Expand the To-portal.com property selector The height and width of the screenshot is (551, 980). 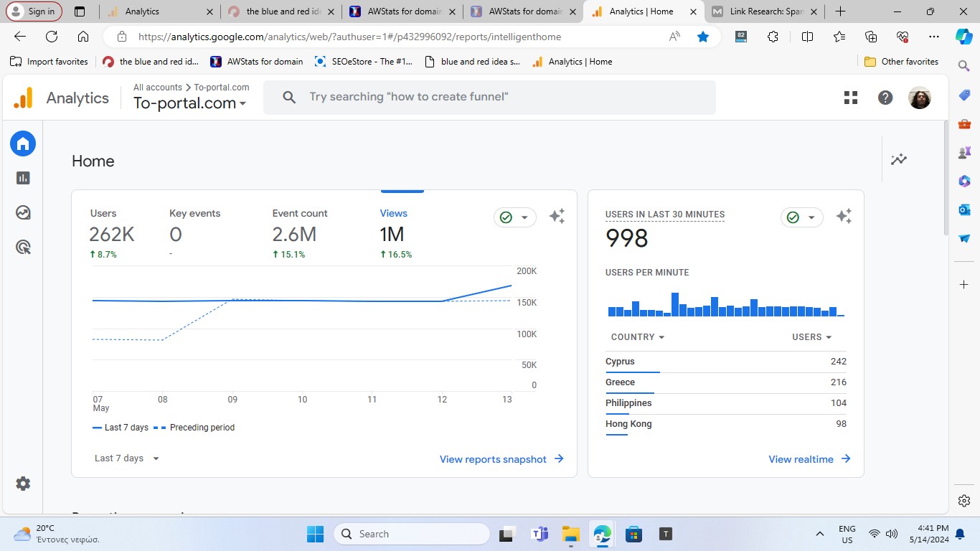coord(190,103)
